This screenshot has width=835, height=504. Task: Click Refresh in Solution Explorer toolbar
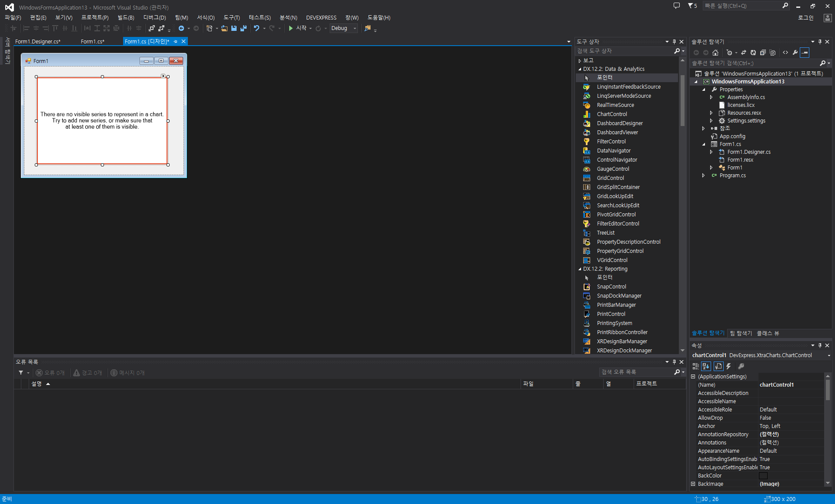753,53
